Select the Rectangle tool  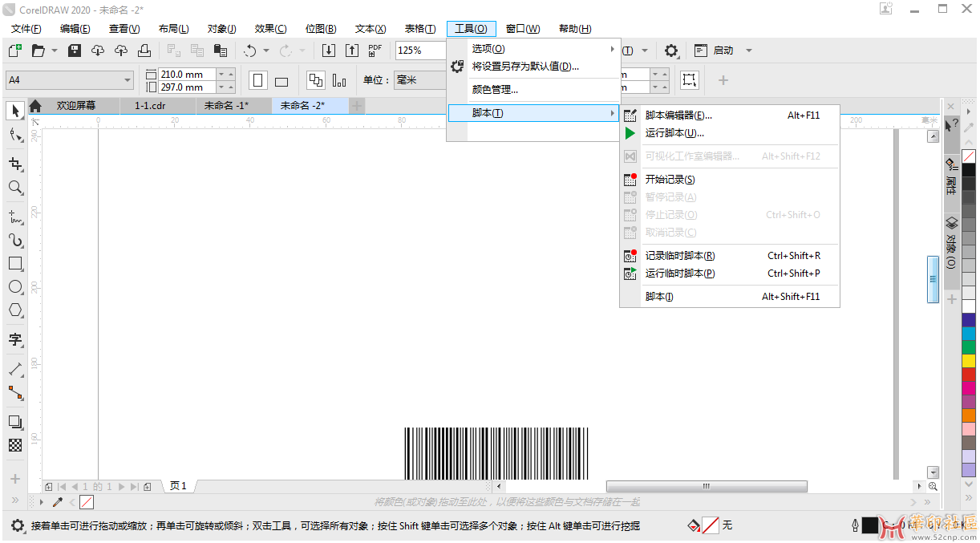[14, 263]
